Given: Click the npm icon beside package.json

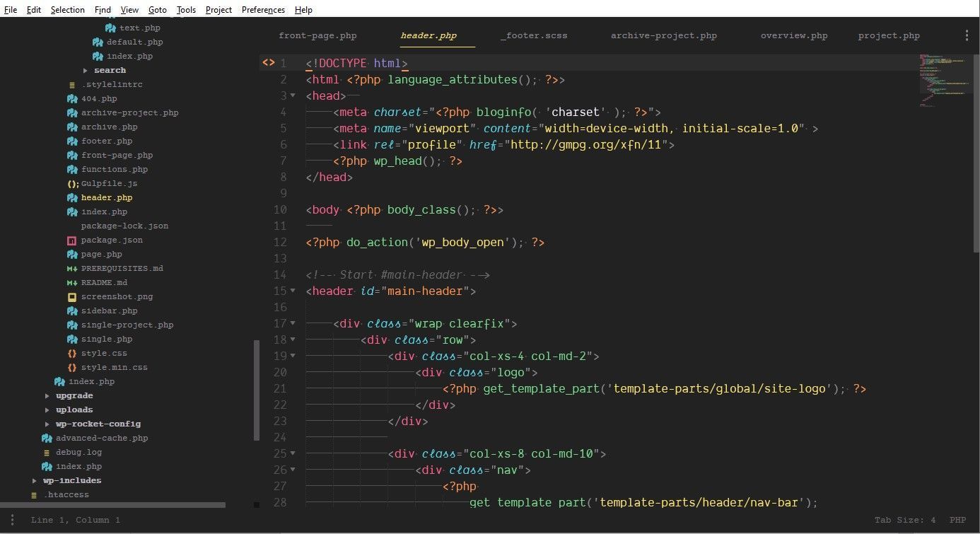Looking at the screenshot, I should (x=72, y=240).
